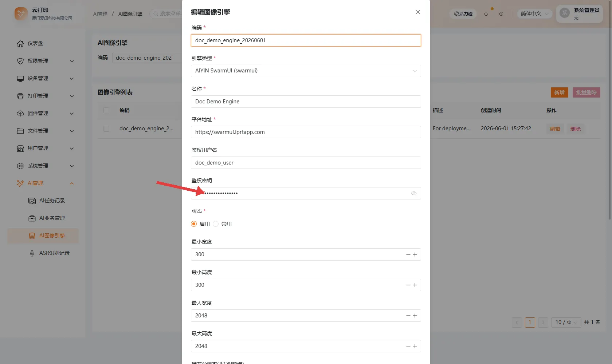Focus the 编码 input in dialog
The height and width of the screenshot is (364, 612).
306,40
